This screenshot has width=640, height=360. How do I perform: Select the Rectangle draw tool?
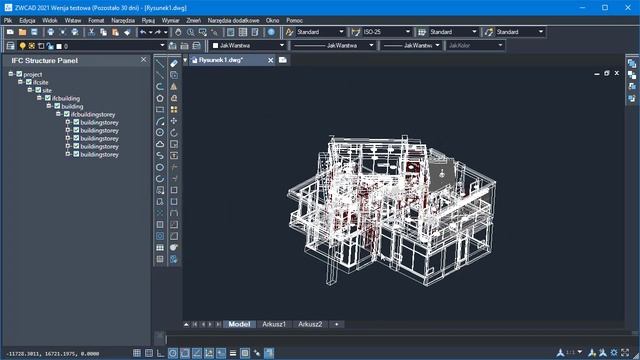point(160,109)
